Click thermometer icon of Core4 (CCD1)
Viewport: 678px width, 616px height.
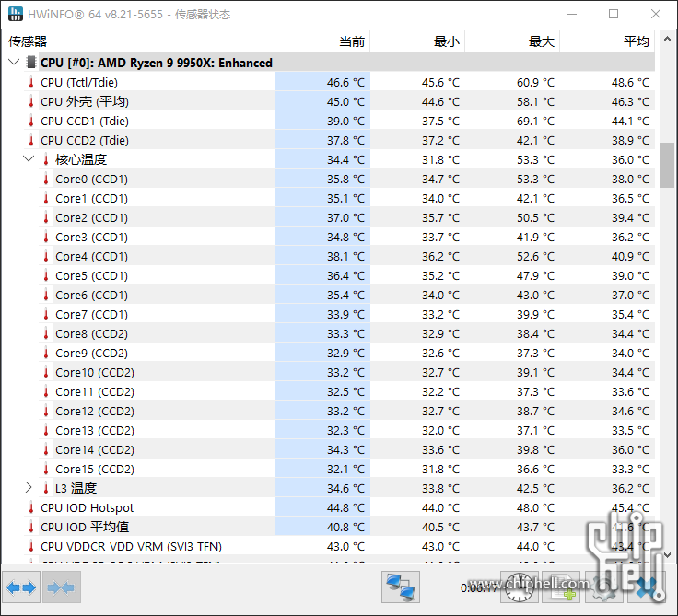pyautogui.click(x=46, y=256)
